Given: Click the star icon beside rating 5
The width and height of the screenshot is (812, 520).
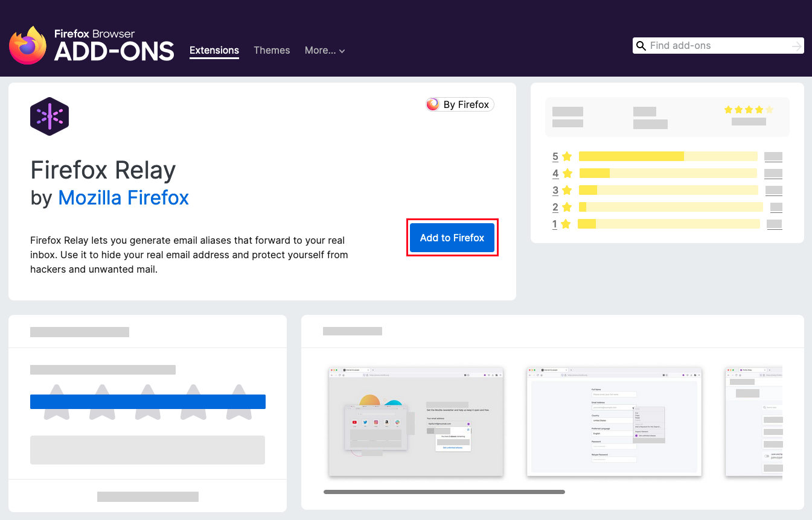Looking at the screenshot, I should tap(567, 157).
